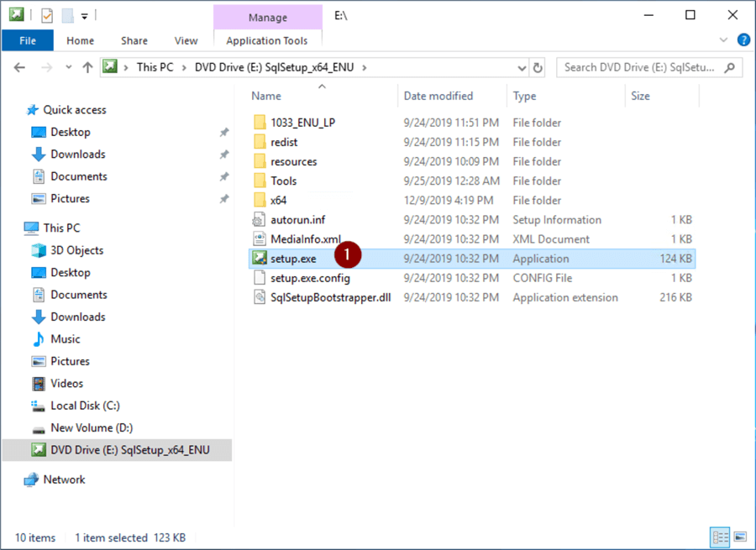Sort by the Date modified column
The image size is (756, 550).
438,96
